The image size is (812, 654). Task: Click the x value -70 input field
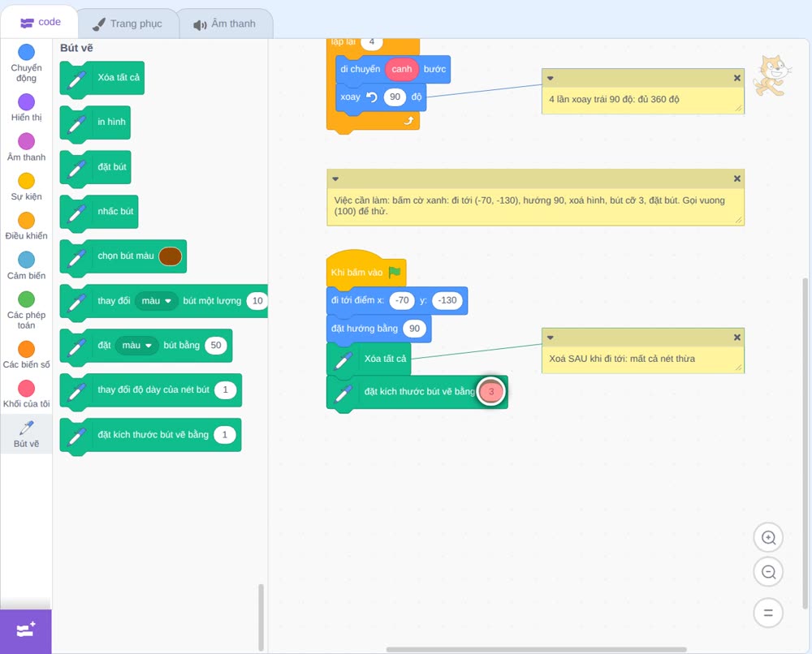click(403, 300)
